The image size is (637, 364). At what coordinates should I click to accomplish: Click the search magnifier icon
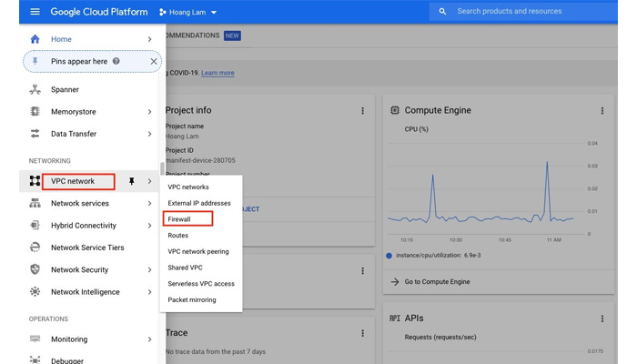(x=442, y=12)
